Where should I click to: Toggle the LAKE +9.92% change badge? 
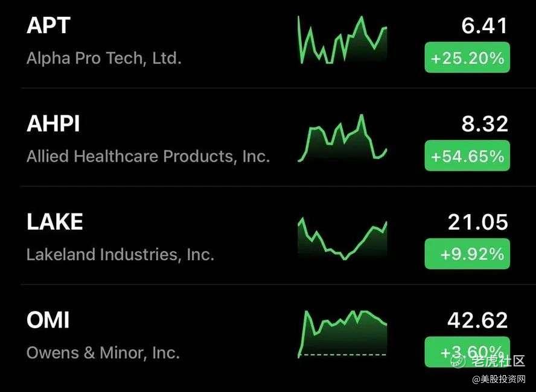point(467,254)
